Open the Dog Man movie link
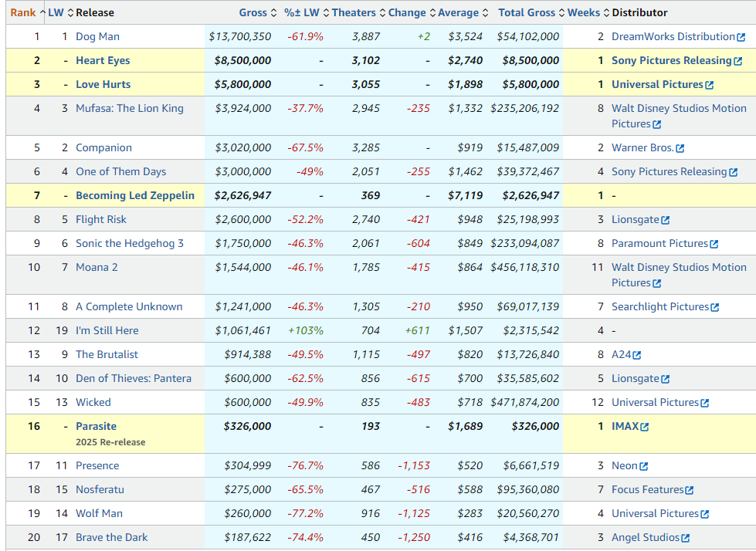The image size is (756, 551). (97, 36)
